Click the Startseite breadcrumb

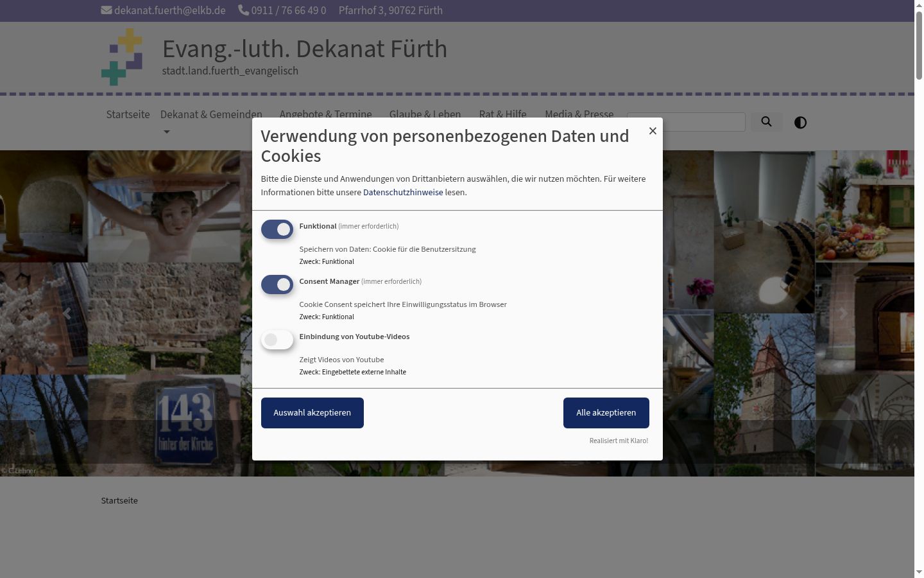click(119, 500)
